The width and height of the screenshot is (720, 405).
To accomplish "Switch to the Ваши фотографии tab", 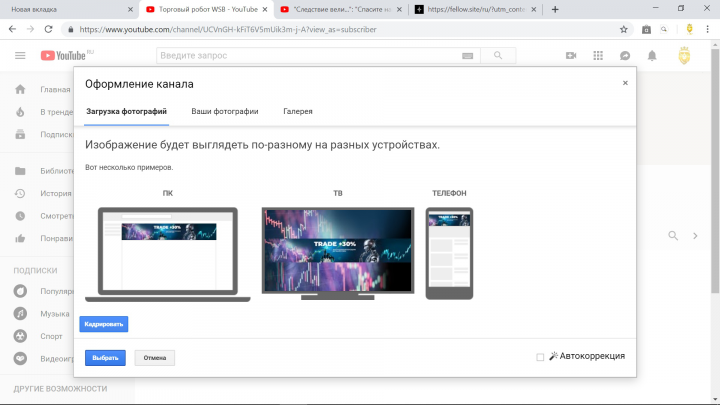I will 225,112.
